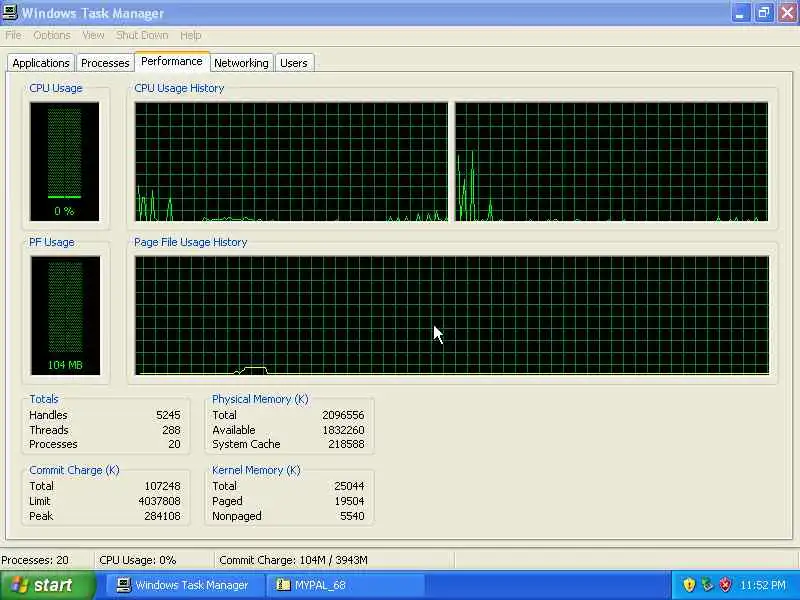Viewport: 800px width, 600px height.
Task: Click the Commit Charge (K) heading
Action: coord(74,470)
